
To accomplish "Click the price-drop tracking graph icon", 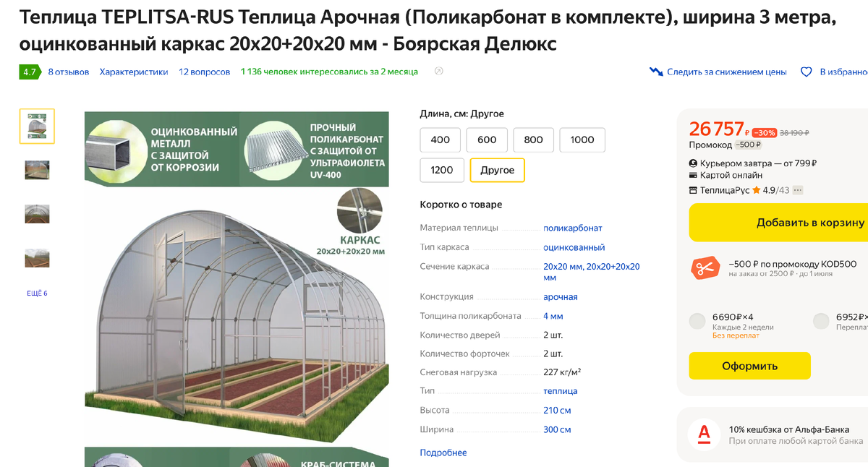I will (x=656, y=72).
